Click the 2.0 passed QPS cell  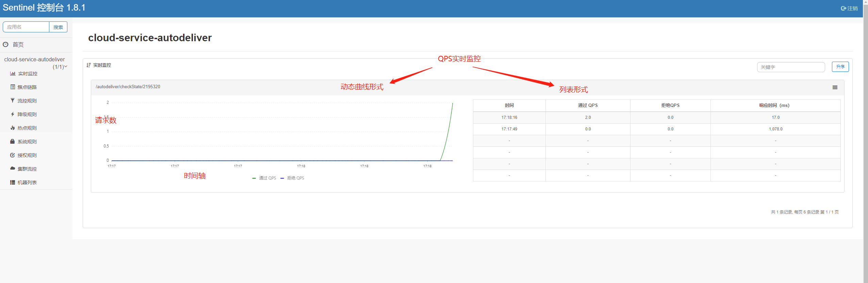coord(588,117)
